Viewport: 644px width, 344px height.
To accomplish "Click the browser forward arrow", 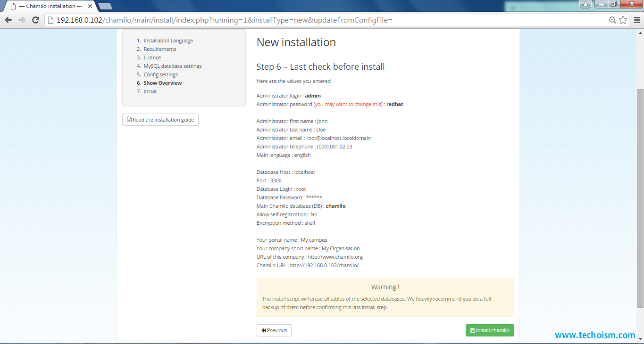I will click(x=22, y=20).
